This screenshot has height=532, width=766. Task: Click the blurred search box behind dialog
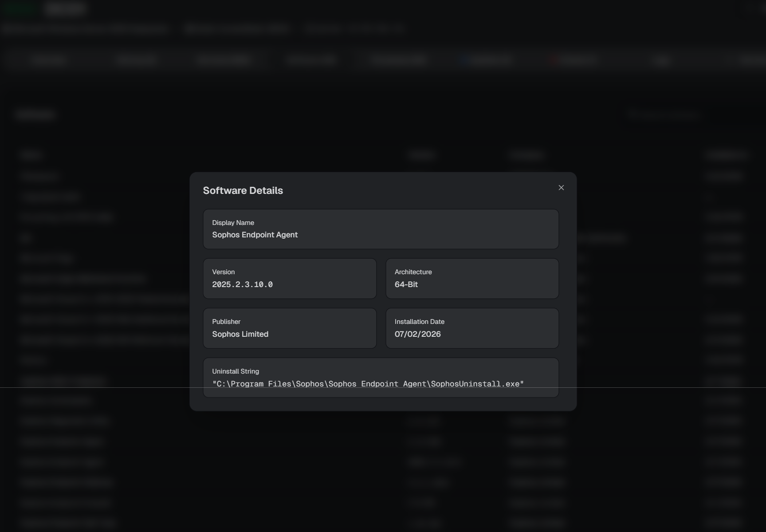(x=664, y=115)
